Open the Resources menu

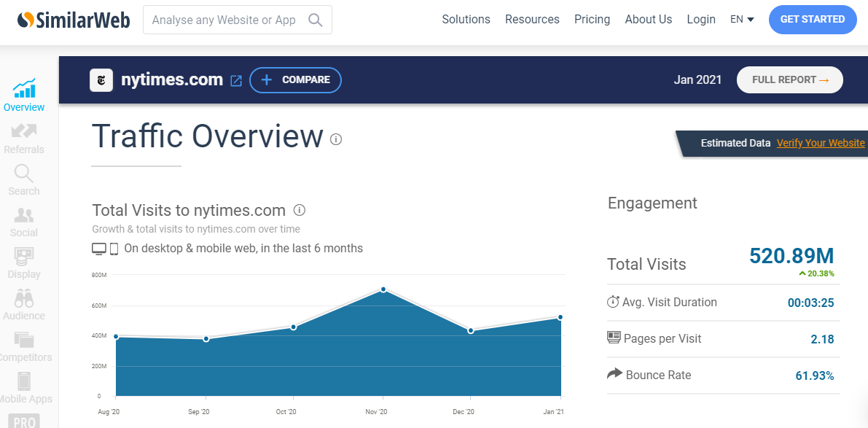(533, 20)
